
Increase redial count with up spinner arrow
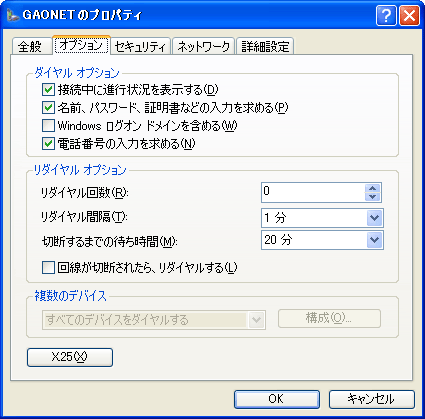tap(372, 188)
